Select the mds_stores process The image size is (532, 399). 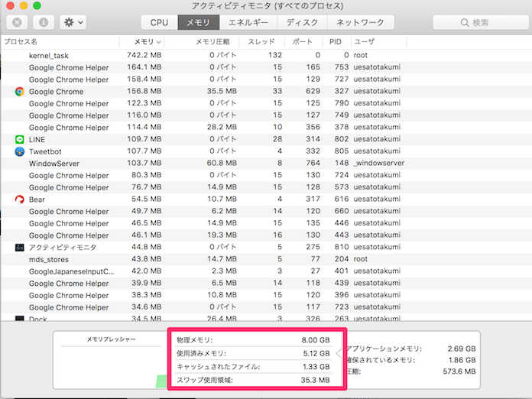(266, 259)
